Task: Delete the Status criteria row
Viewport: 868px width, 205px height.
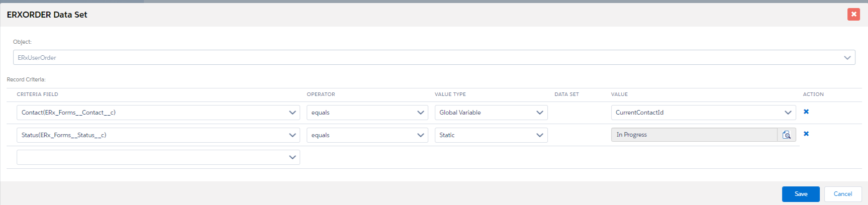Action: 806,134
